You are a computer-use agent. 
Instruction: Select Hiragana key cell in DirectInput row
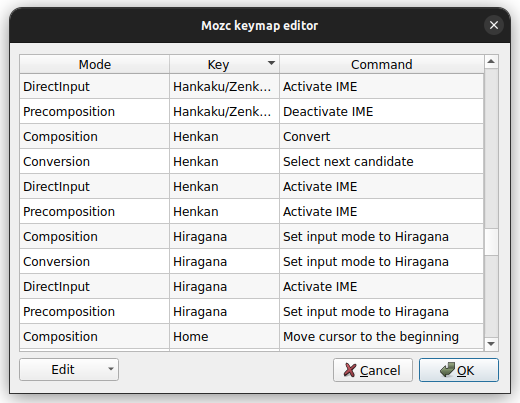point(224,286)
